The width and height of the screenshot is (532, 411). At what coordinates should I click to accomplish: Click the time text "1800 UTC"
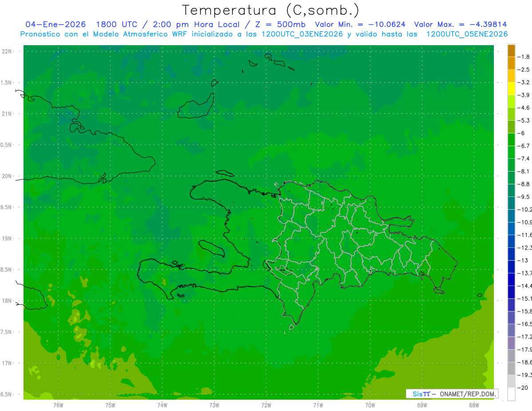(116, 24)
